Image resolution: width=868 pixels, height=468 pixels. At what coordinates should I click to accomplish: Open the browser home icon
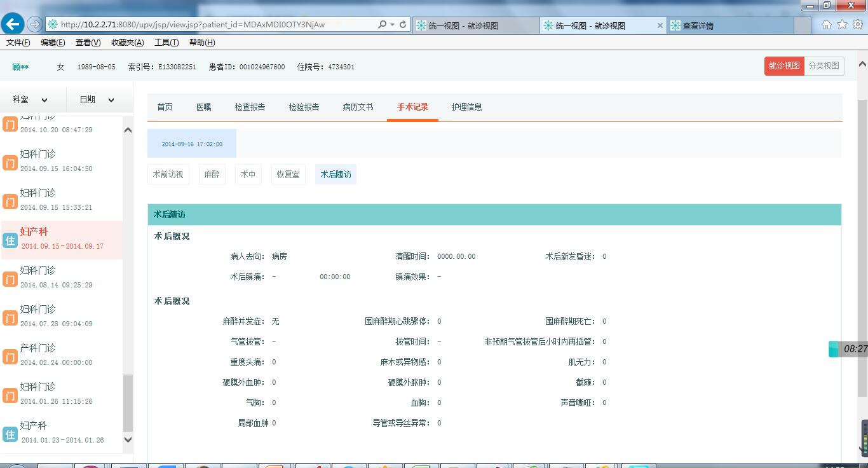tap(826, 25)
